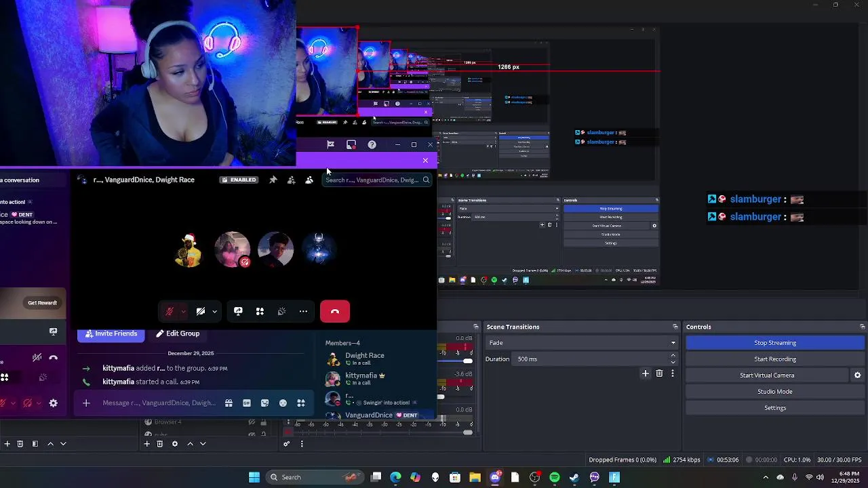
Task: Open Spotify from the taskbar
Action: point(555,477)
